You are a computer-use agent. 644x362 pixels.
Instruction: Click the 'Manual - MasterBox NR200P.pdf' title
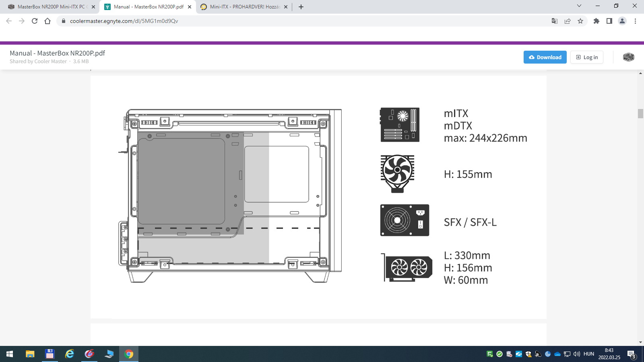pyautogui.click(x=57, y=53)
